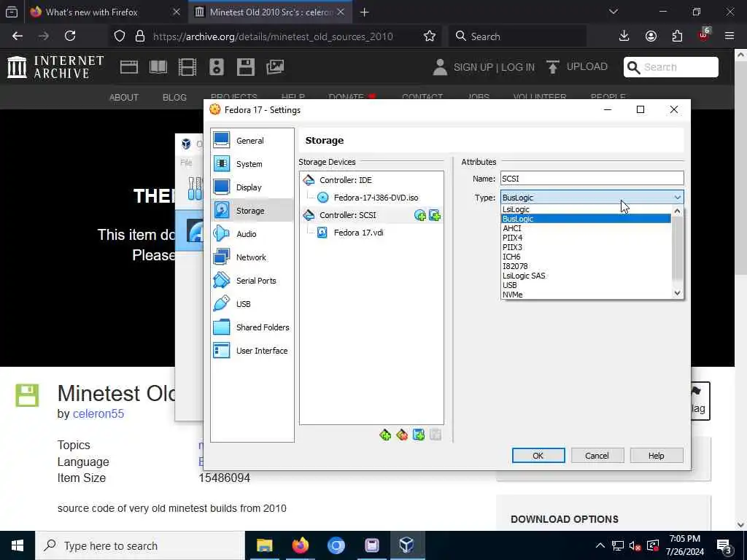Open the USB settings category

coord(252,304)
